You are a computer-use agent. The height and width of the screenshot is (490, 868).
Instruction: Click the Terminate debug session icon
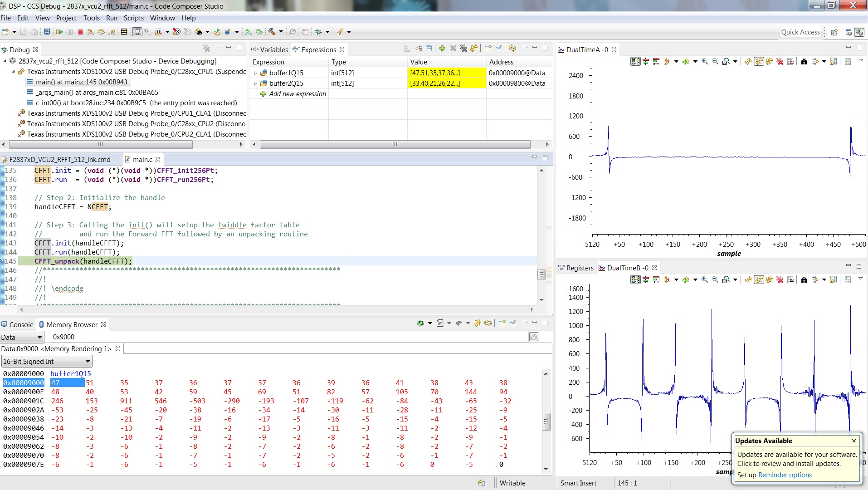pos(80,32)
